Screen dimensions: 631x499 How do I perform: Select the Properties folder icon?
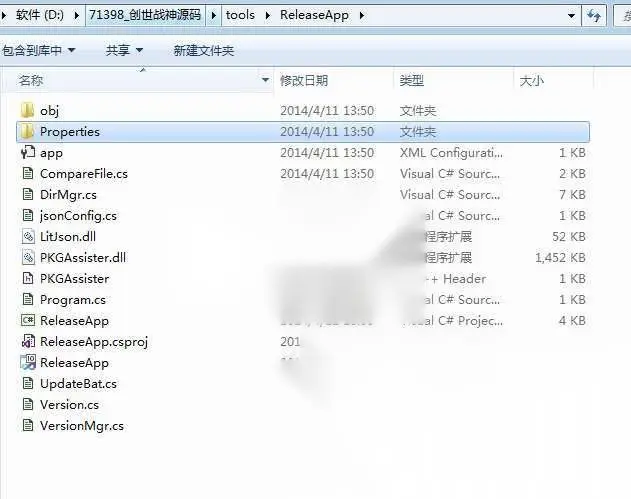point(27,131)
